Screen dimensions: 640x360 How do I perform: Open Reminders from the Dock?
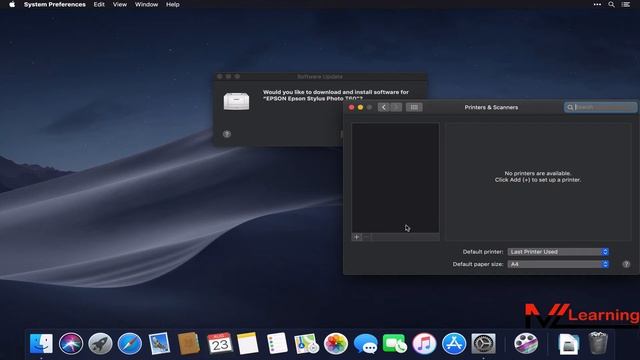pyautogui.click(x=277, y=343)
